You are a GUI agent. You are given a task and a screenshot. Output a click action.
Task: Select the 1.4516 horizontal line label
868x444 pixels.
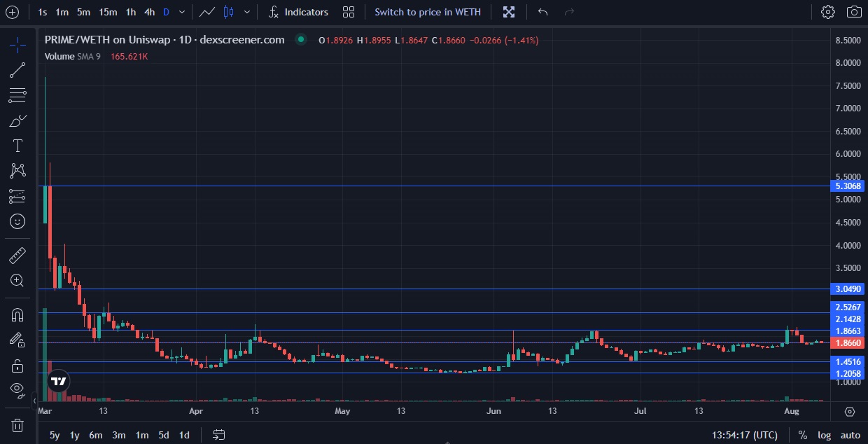tap(848, 362)
